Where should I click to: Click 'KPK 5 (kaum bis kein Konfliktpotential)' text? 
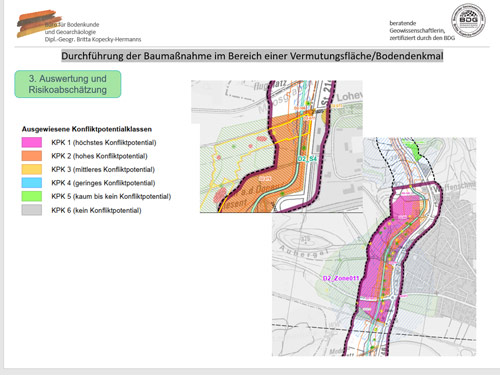tap(111, 196)
